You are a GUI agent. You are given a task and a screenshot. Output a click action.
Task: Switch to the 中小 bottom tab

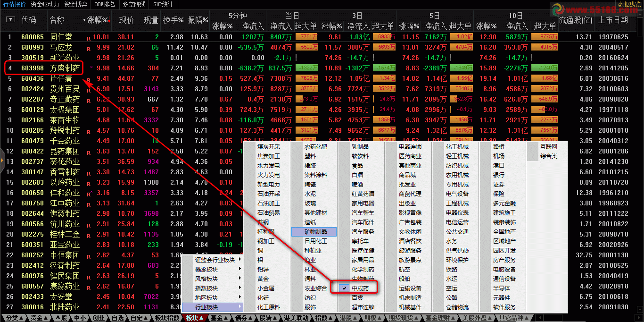[x=80, y=318]
